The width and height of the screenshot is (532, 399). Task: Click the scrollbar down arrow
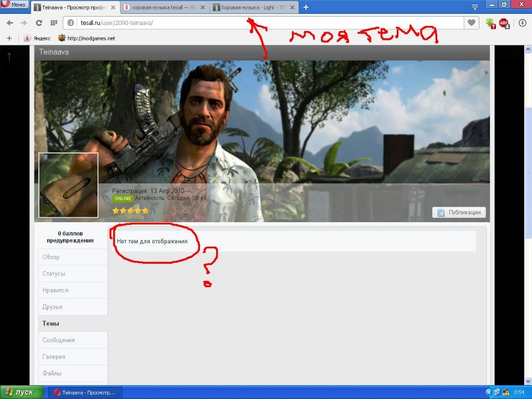528,381
